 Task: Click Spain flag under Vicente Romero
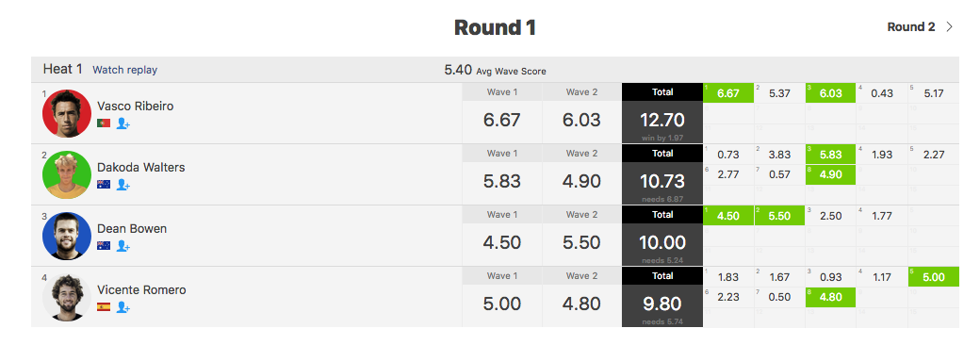click(x=104, y=307)
